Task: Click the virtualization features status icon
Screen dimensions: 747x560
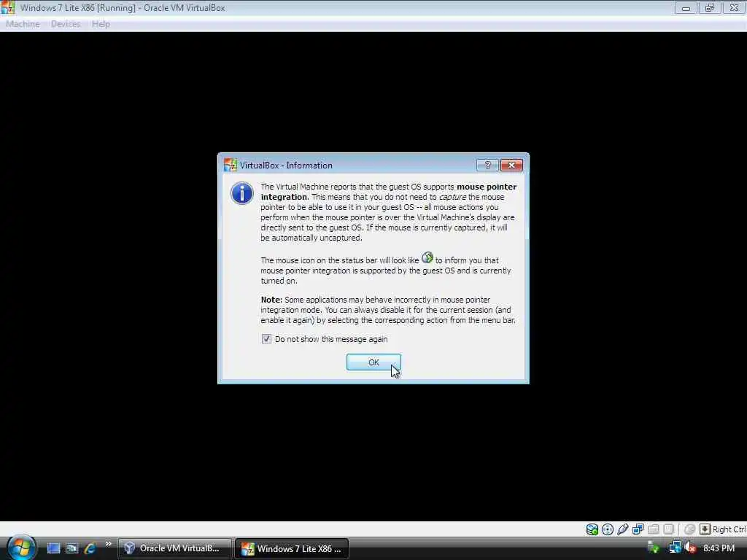Action: (668, 529)
